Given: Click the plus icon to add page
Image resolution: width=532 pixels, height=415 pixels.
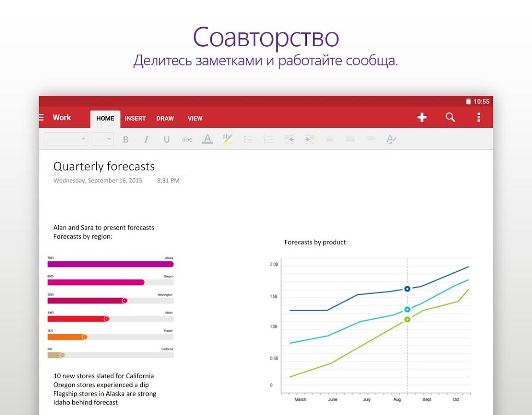Looking at the screenshot, I should (x=422, y=118).
